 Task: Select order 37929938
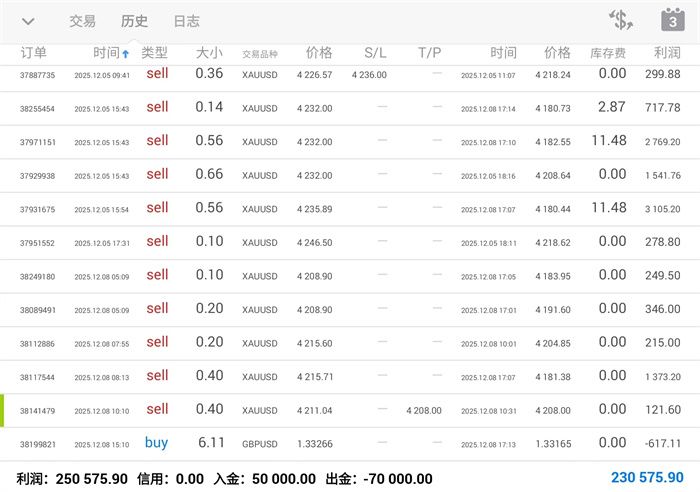[350, 175]
